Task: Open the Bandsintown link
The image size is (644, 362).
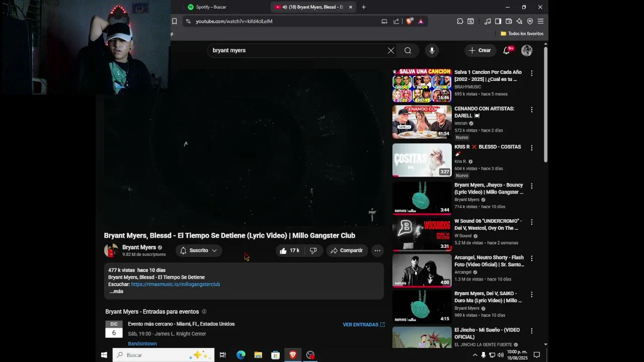Action: (x=142, y=344)
